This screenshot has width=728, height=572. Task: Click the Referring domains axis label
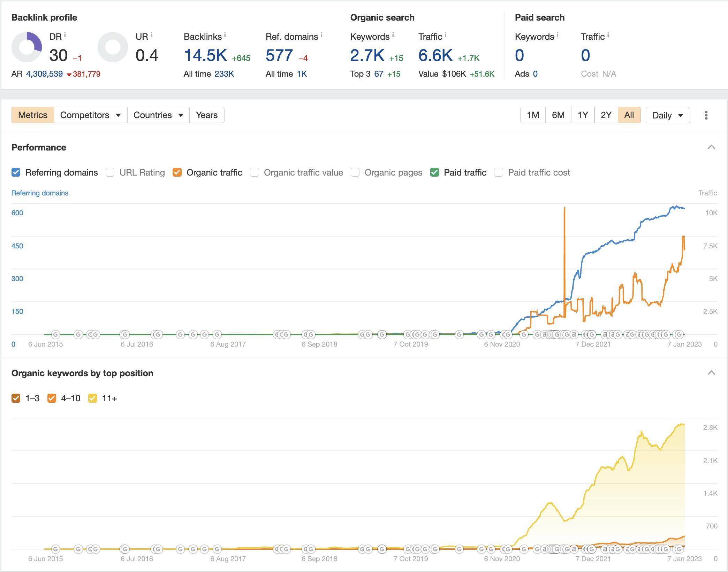[x=40, y=193]
